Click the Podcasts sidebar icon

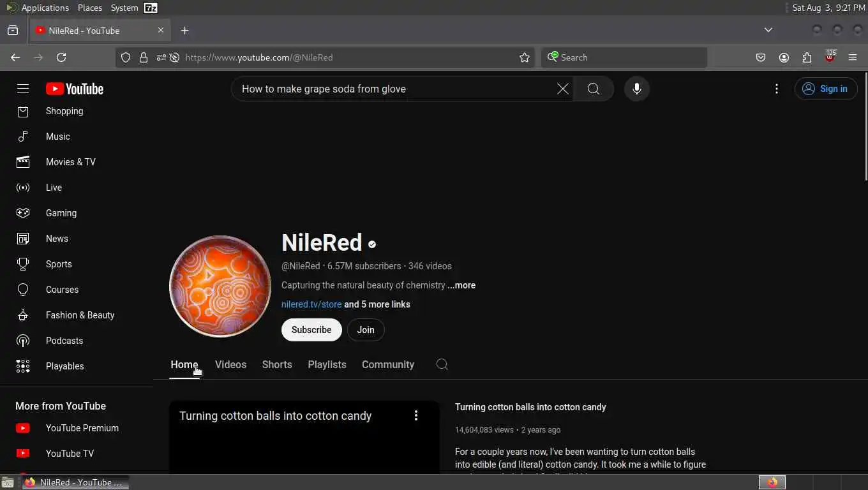(23, 341)
